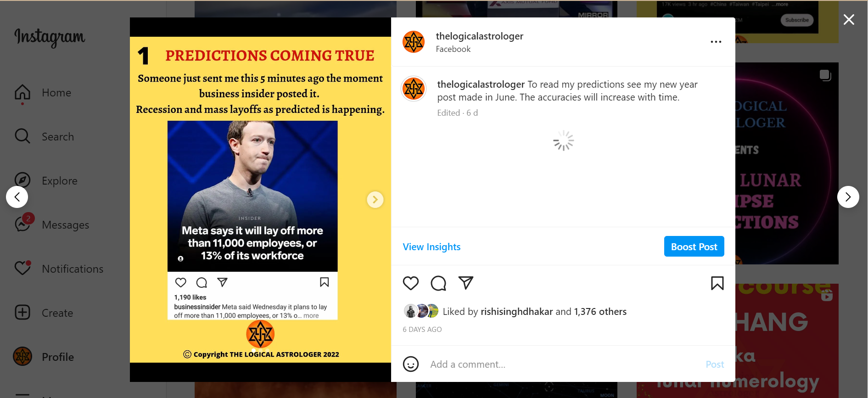Open the emoji picker smiley icon

[x=411, y=364]
